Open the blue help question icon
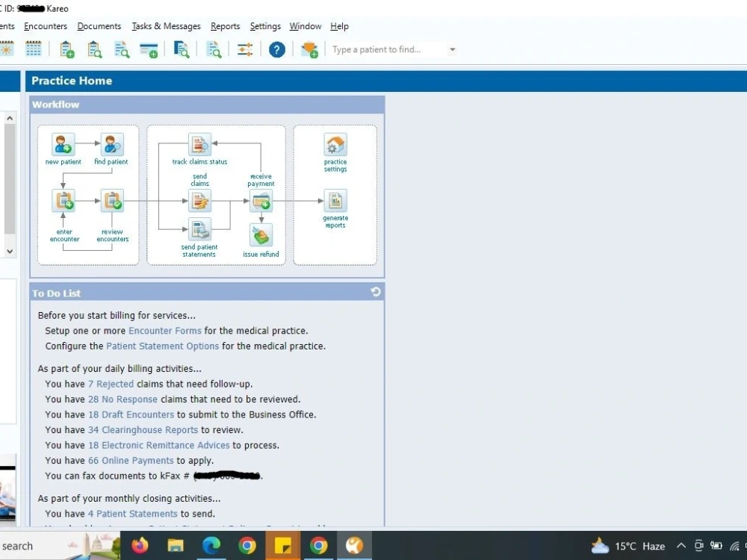Image resolution: width=747 pixels, height=560 pixels. coord(277,49)
